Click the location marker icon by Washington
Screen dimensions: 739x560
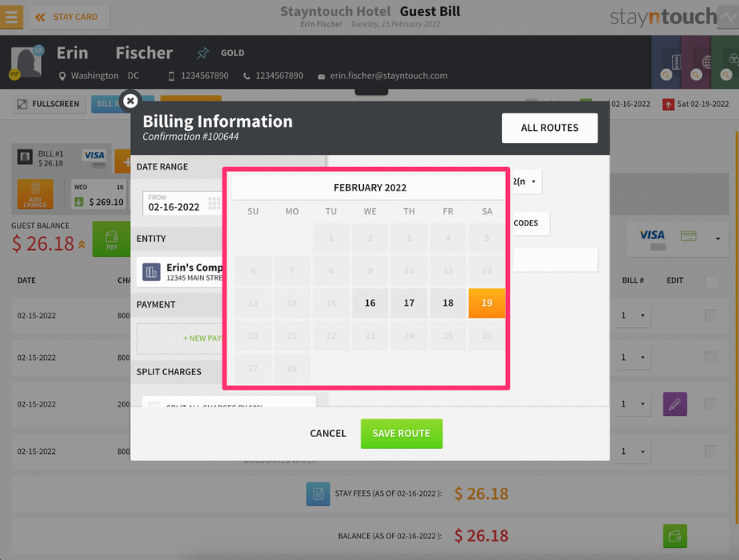point(62,76)
